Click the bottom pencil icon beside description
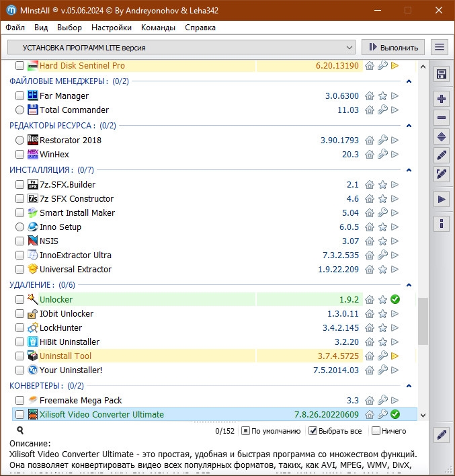The width and height of the screenshot is (455, 476). pos(442,435)
